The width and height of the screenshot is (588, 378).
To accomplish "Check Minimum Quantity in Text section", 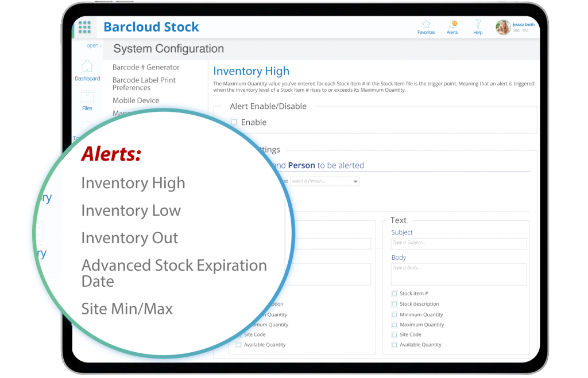I will pos(394,315).
